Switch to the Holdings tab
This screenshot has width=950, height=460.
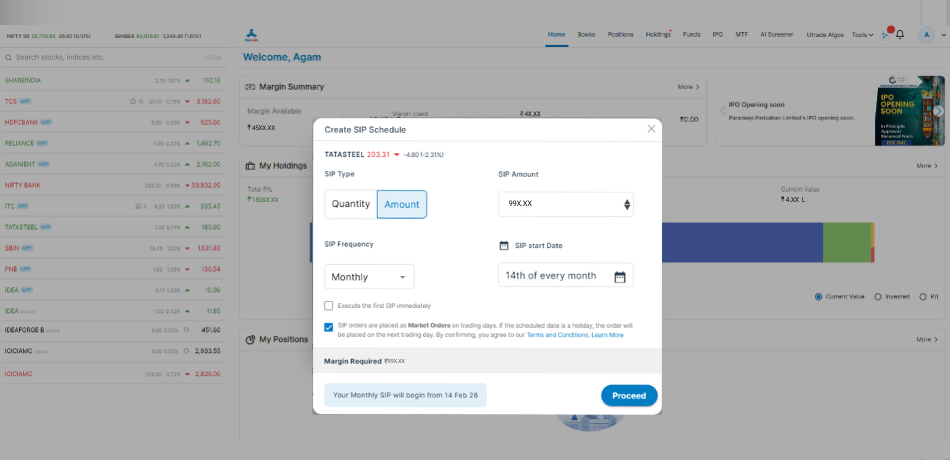coord(658,35)
